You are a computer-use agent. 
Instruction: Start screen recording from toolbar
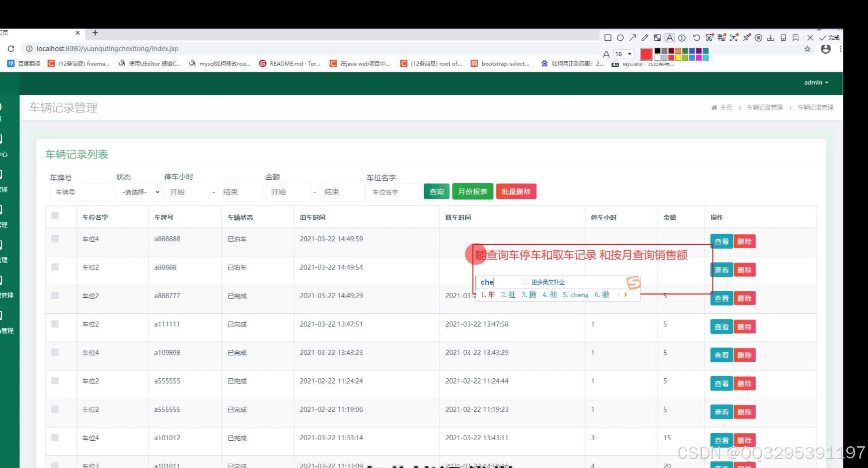click(758, 38)
